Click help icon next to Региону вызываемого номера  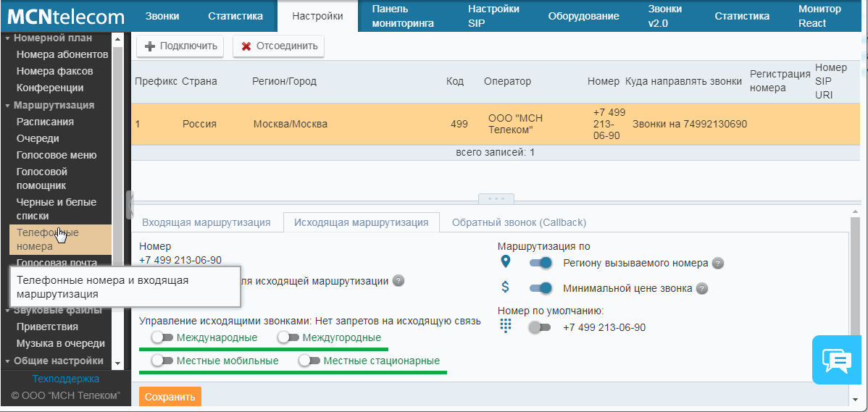tap(717, 264)
